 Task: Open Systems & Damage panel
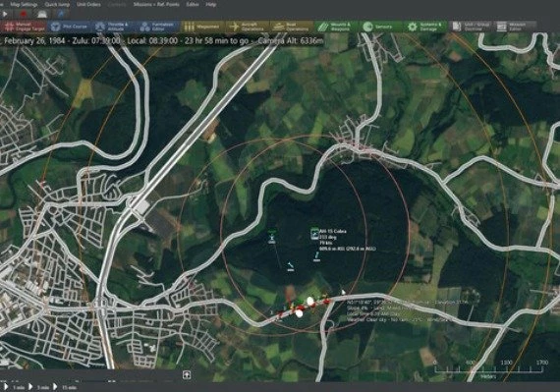click(x=425, y=27)
